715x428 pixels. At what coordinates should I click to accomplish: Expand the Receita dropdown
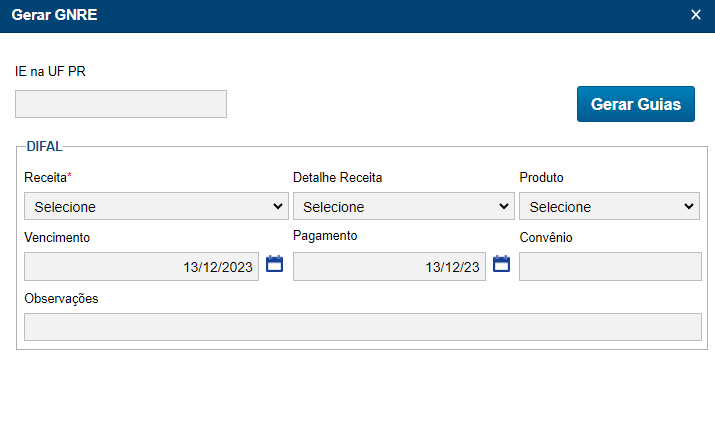156,207
